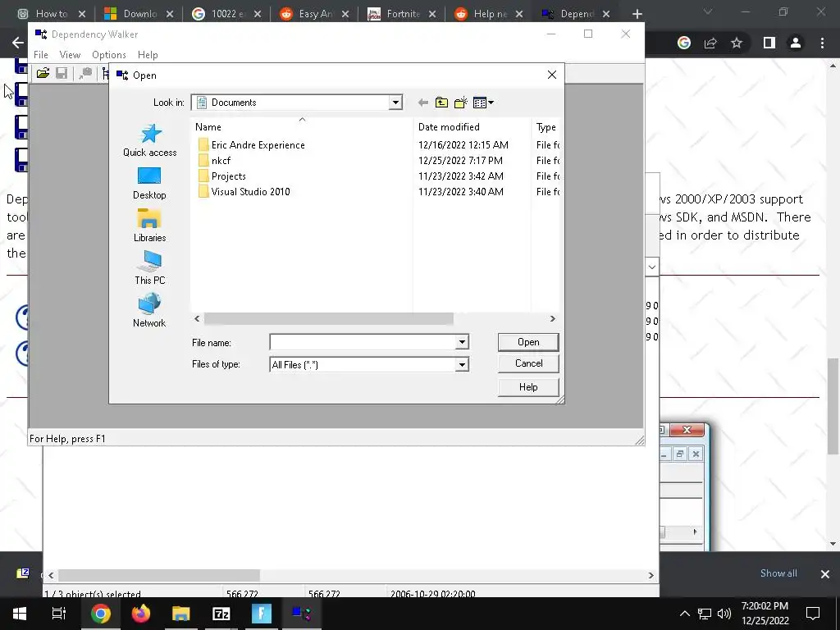This screenshot has width=840, height=630.
Task: Click the Help button in dialog
Action: tap(528, 387)
